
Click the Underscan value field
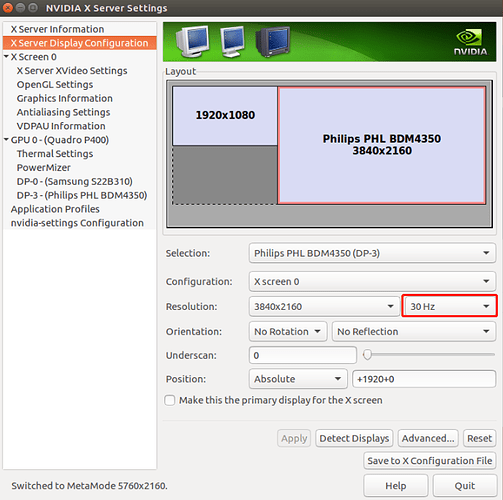point(303,355)
